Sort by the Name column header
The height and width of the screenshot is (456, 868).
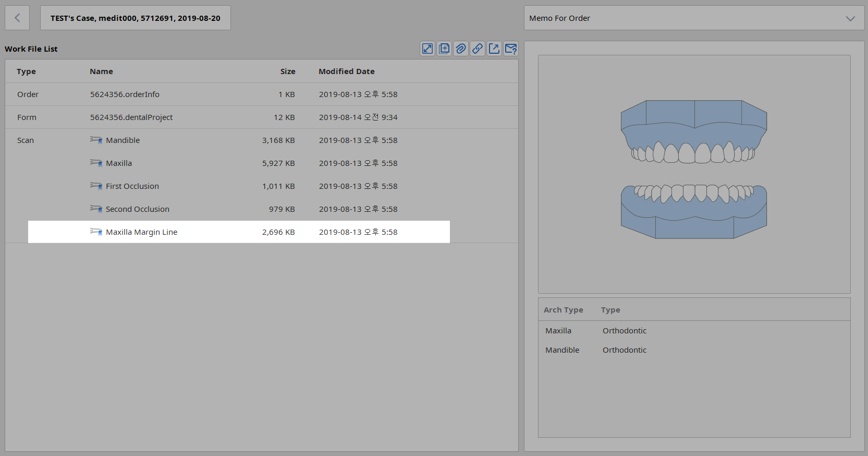(101, 71)
